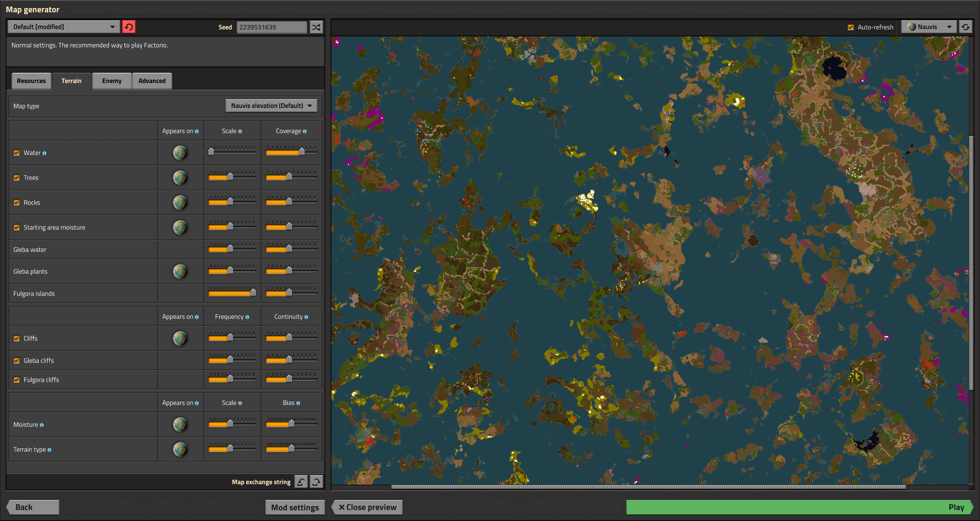Click the Back button
The height and width of the screenshot is (521, 980).
click(33, 507)
